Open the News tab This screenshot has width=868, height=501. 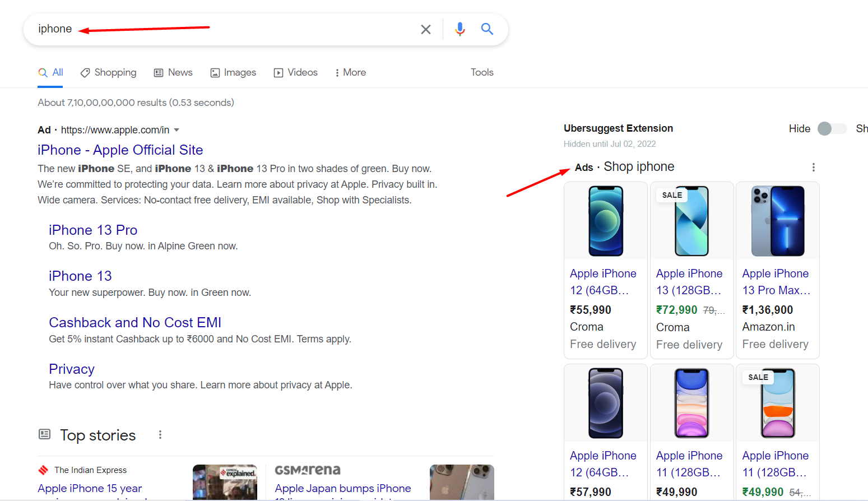[x=173, y=72]
